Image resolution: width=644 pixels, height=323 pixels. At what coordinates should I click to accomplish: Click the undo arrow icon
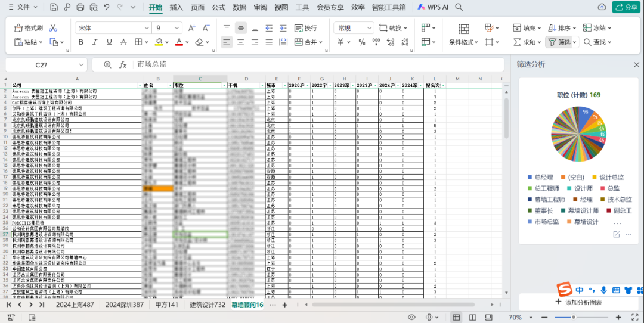[107, 7]
